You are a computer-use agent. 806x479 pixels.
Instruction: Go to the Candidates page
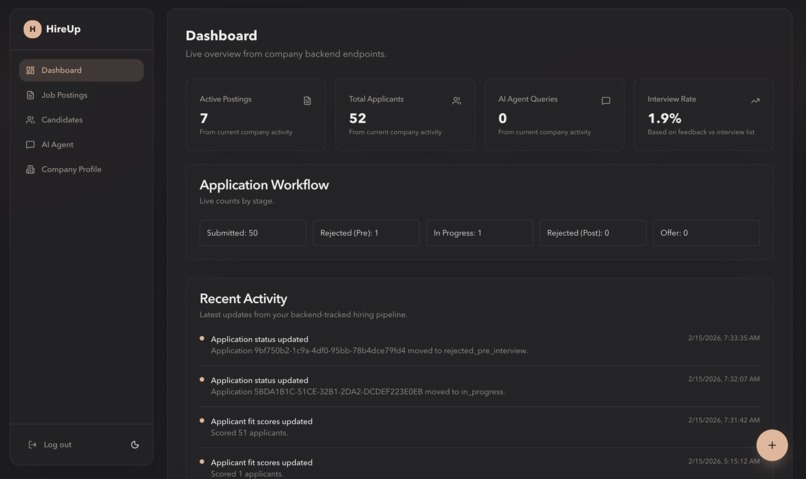pyautogui.click(x=81, y=120)
